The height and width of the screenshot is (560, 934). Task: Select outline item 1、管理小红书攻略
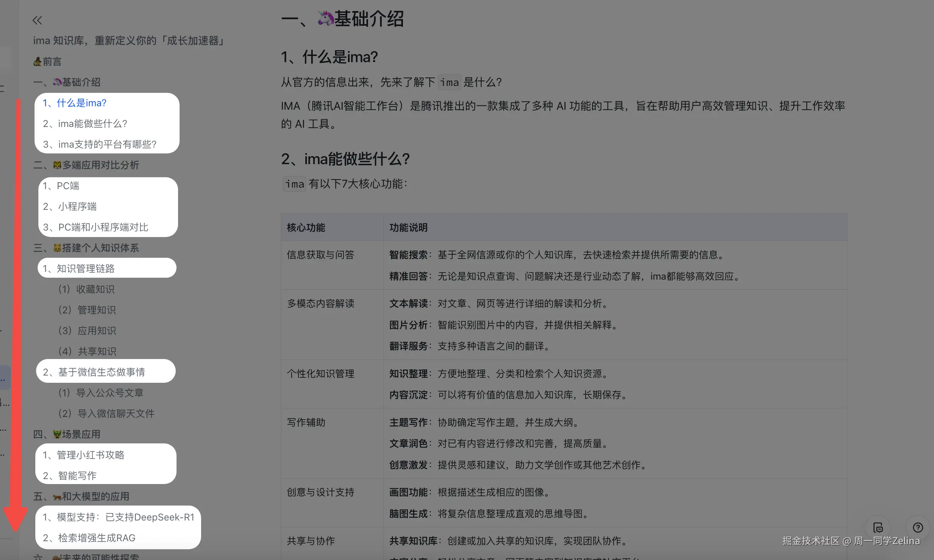tap(84, 455)
